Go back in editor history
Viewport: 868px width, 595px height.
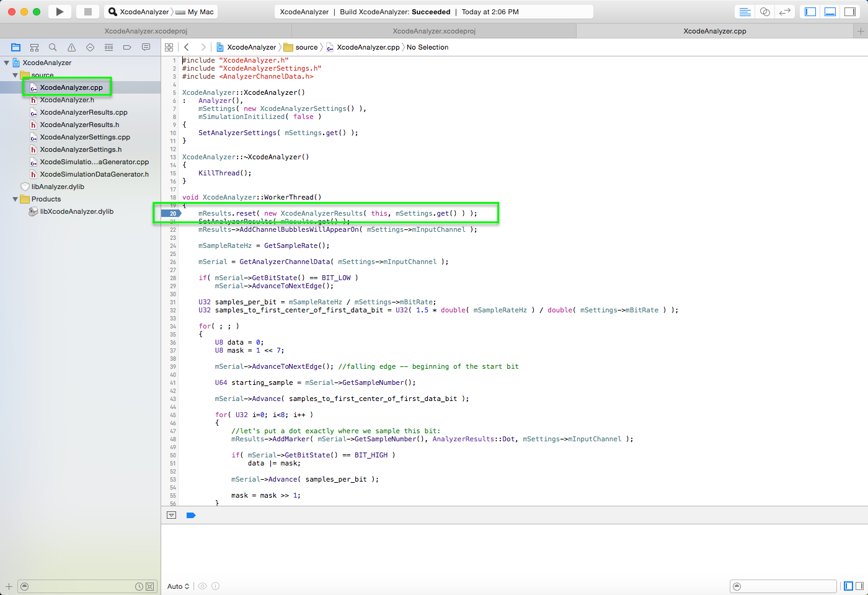pos(187,47)
